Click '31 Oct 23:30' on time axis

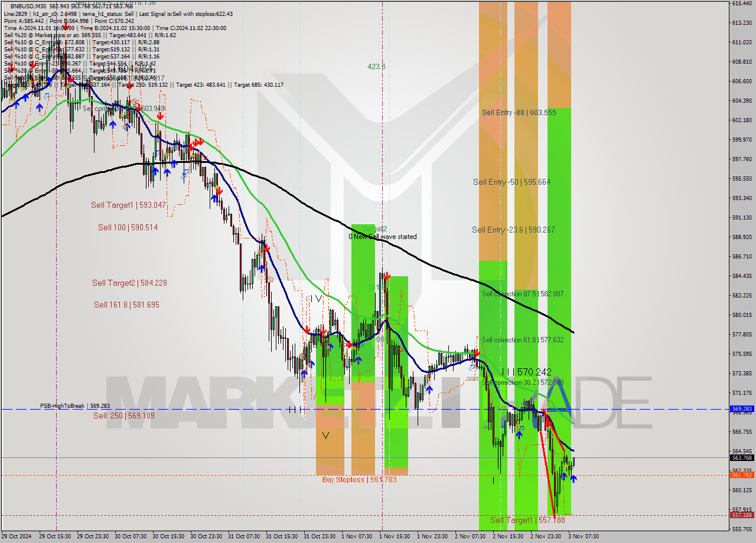[320, 537]
